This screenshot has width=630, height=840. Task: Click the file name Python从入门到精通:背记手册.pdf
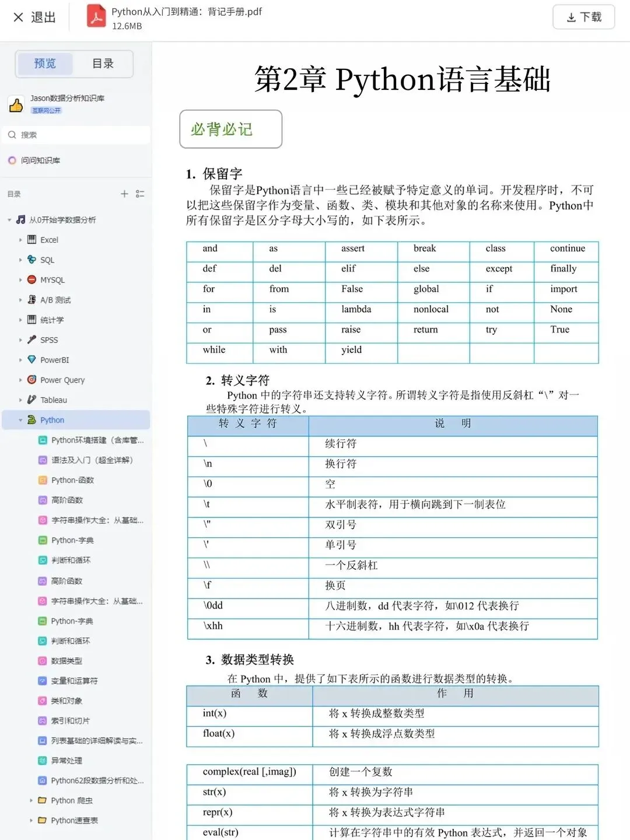pos(187,11)
